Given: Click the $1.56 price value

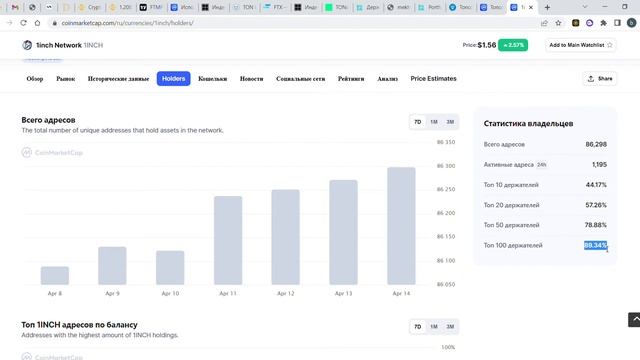Looking at the screenshot, I should [487, 45].
